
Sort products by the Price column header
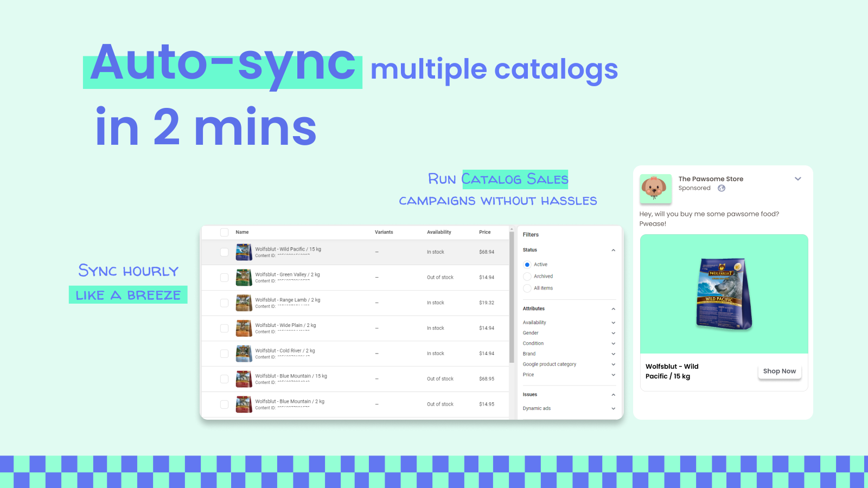point(485,232)
